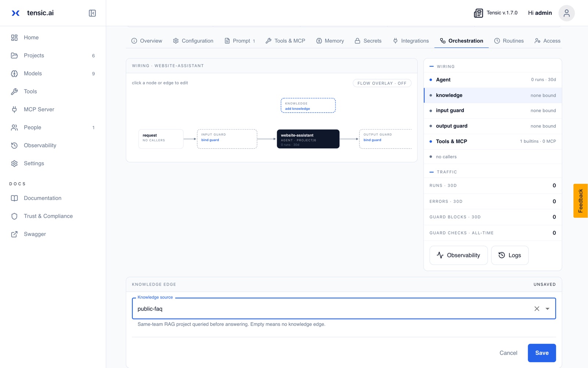Click the Save button

click(542, 353)
